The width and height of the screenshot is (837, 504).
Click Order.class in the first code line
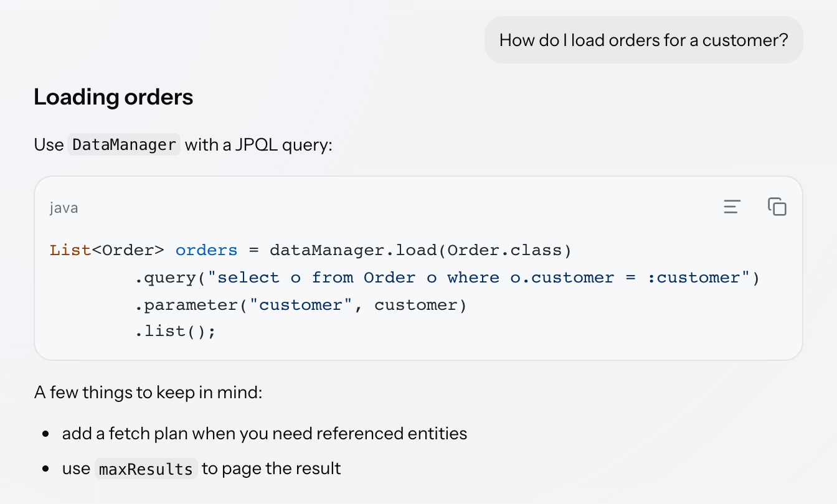pos(504,250)
